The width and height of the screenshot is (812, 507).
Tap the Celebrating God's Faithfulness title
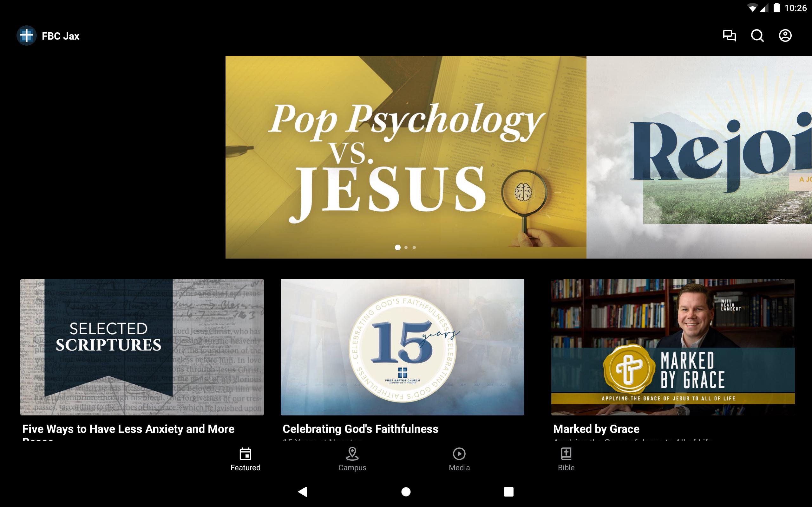click(360, 429)
